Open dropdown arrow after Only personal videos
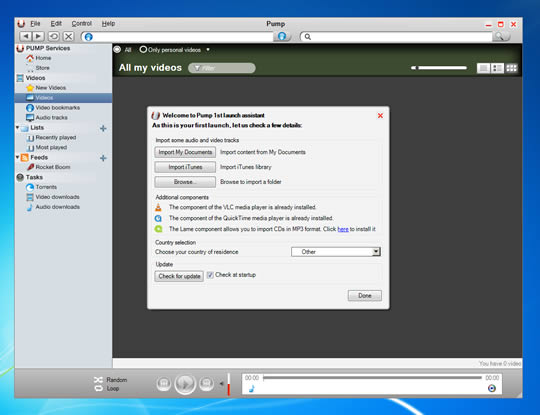The image size is (540, 415). click(x=208, y=50)
